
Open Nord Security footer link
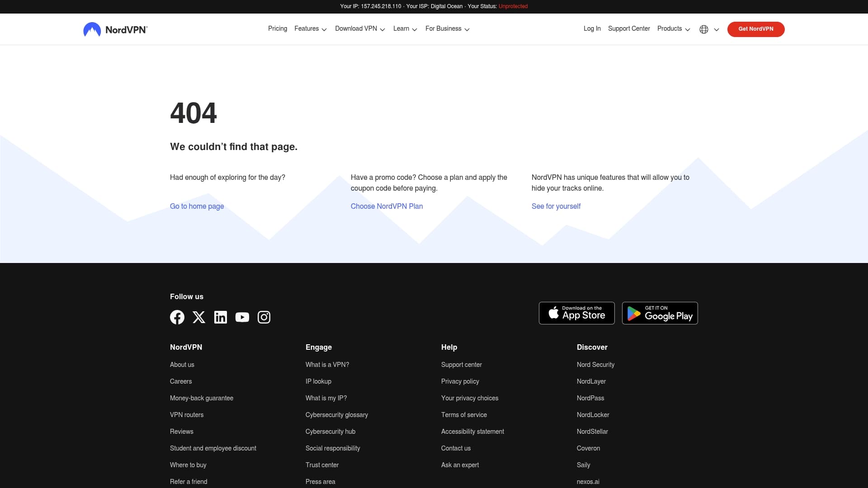click(x=595, y=365)
